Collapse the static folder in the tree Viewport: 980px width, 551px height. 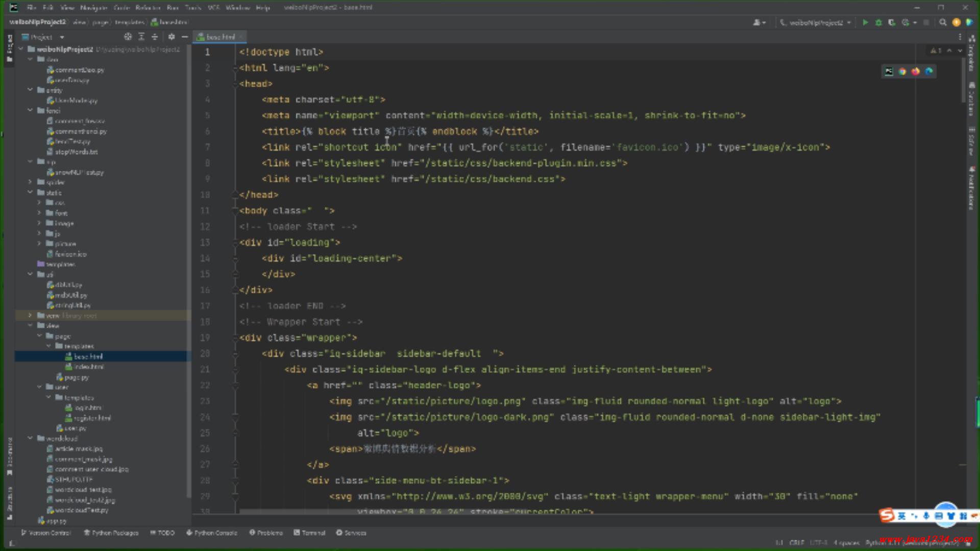coord(30,192)
